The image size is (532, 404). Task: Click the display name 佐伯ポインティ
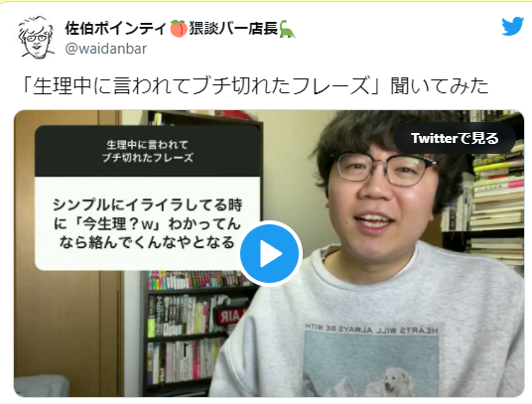click(115, 29)
